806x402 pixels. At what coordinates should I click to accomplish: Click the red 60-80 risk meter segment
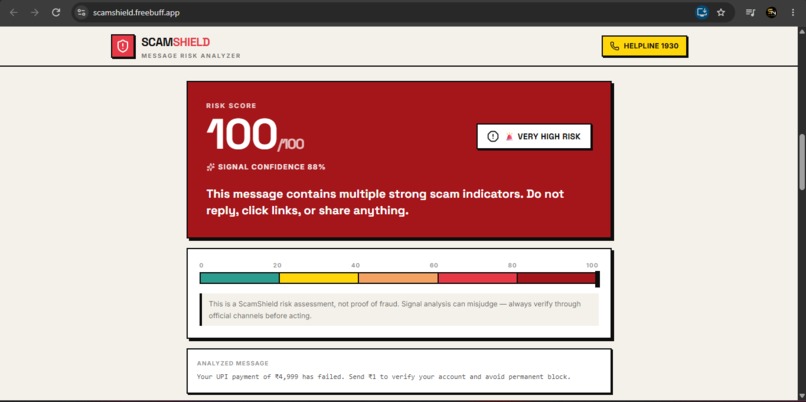477,278
